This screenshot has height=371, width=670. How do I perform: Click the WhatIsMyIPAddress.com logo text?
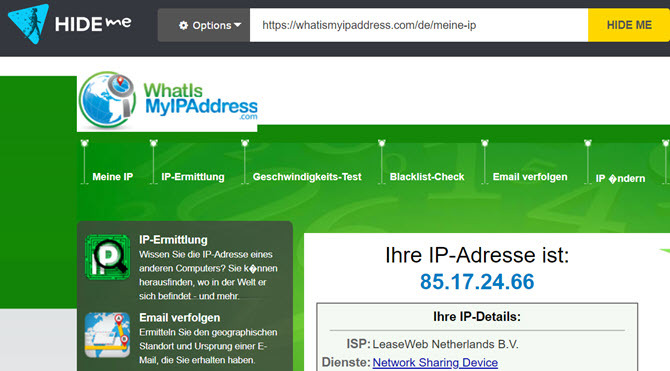coord(200,101)
